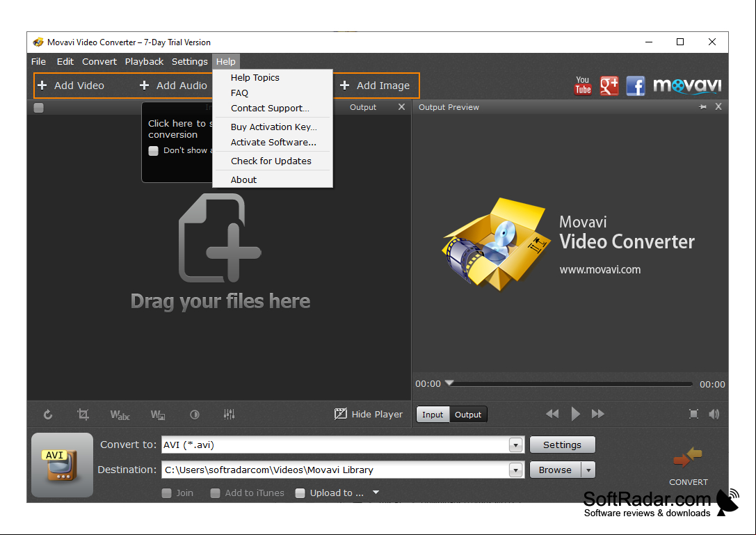Open the Convert menu
Image resolution: width=756 pixels, height=535 pixels.
(x=99, y=62)
